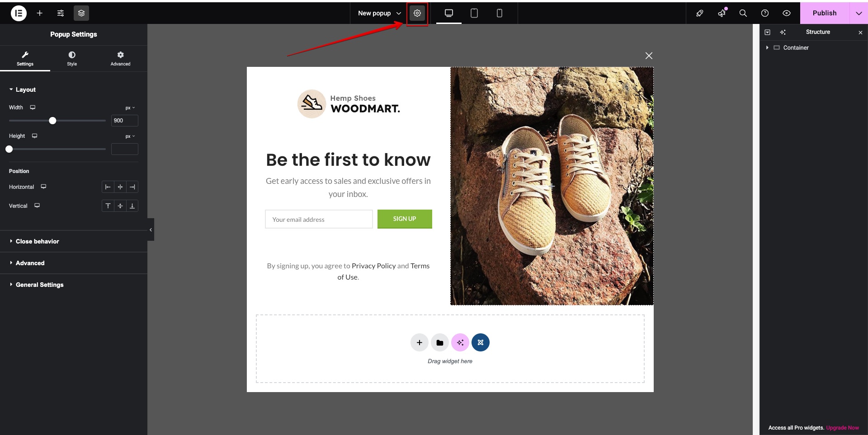Set vertical position to top
This screenshot has height=435, width=868.
[108, 206]
